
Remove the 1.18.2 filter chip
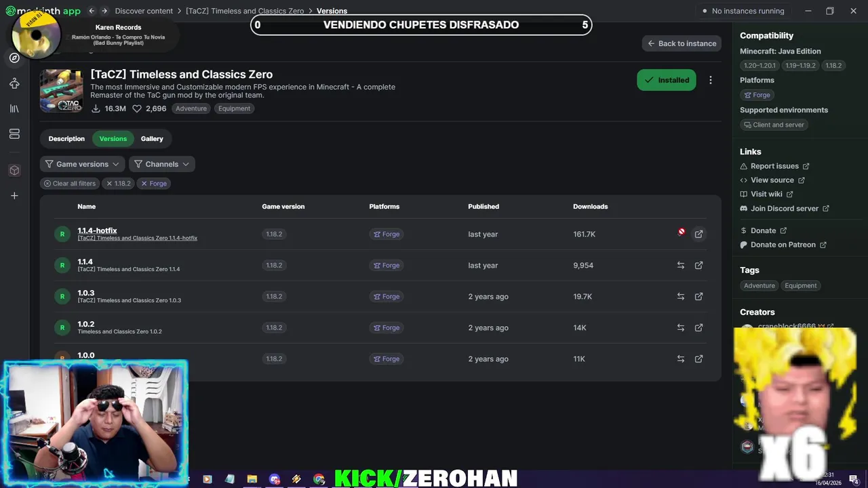click(x=118, y=184)
